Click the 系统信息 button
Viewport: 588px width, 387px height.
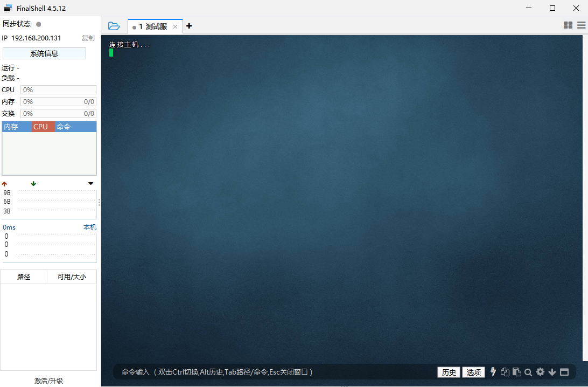(44, 53)
